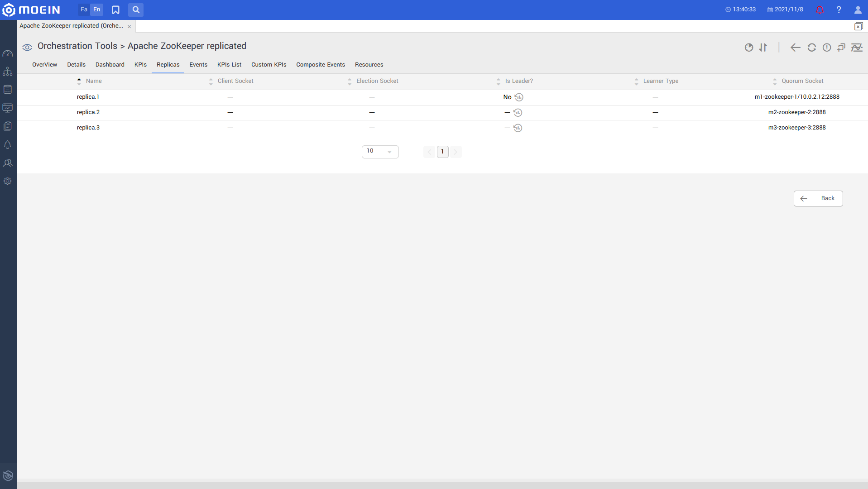The width and height of the screenshot is (868, 489).
Task: Open the page size dropdown showing 10
Action: click(x=380, y=152)
